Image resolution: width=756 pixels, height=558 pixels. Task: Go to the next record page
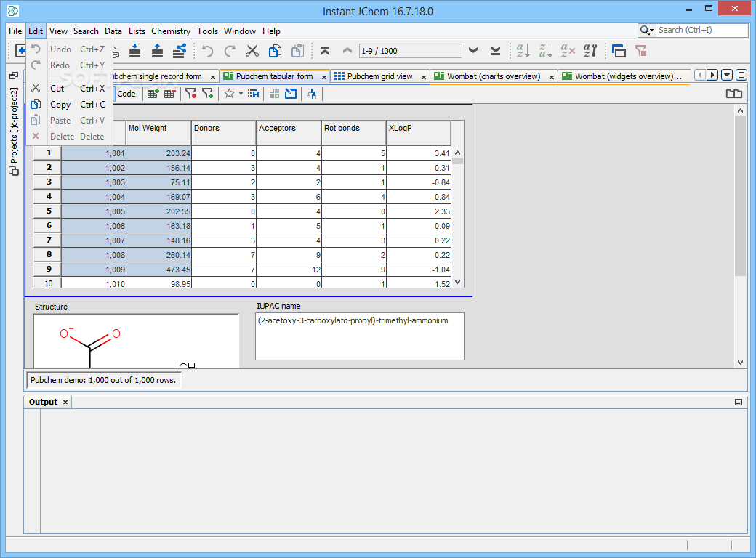click(x=473, y=51)
